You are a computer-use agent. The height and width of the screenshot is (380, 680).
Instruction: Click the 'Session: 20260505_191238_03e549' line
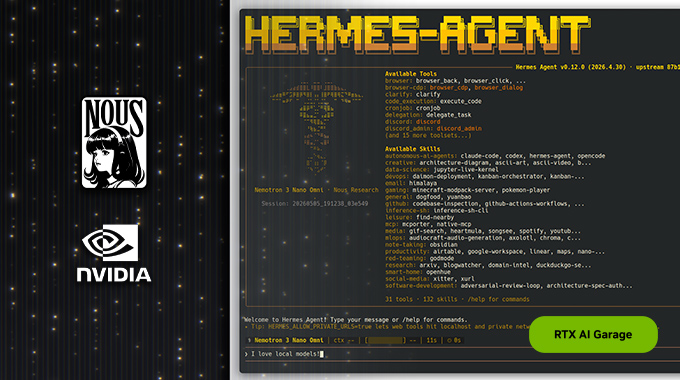pyautogui.click(x=315, y=203)
